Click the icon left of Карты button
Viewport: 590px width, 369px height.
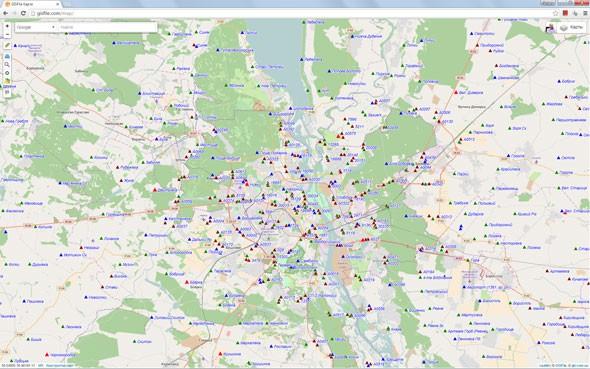(550, 28)
